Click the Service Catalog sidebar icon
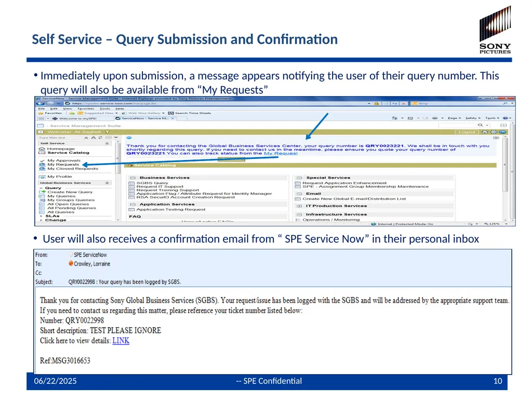This screenshot has width=532, height=399. tap(42, 153)
